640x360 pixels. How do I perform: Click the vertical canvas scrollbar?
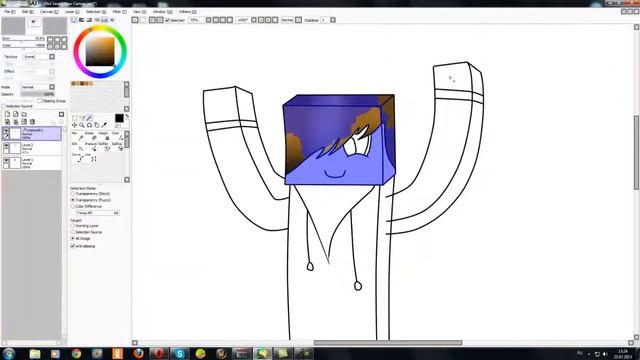pyautogui.click(x=636, y=152)
